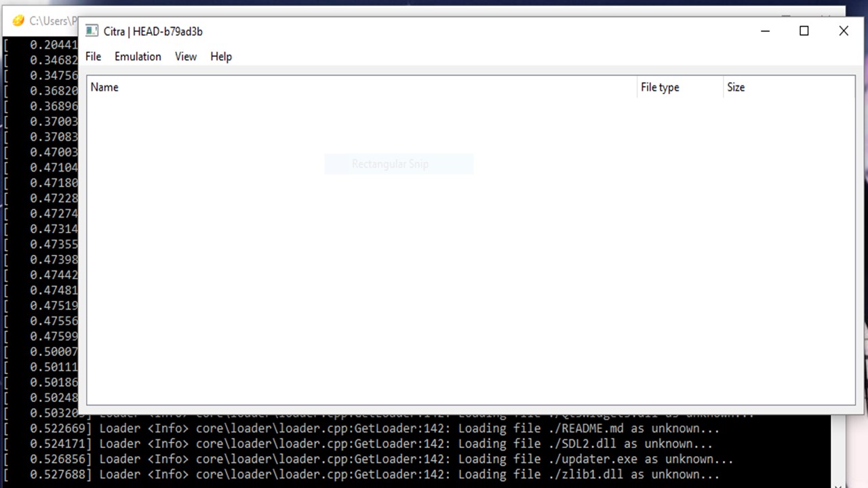This screenshot has width=868, height=488.
Task: Focus the console window via its title path
Action: pos(51,21)
